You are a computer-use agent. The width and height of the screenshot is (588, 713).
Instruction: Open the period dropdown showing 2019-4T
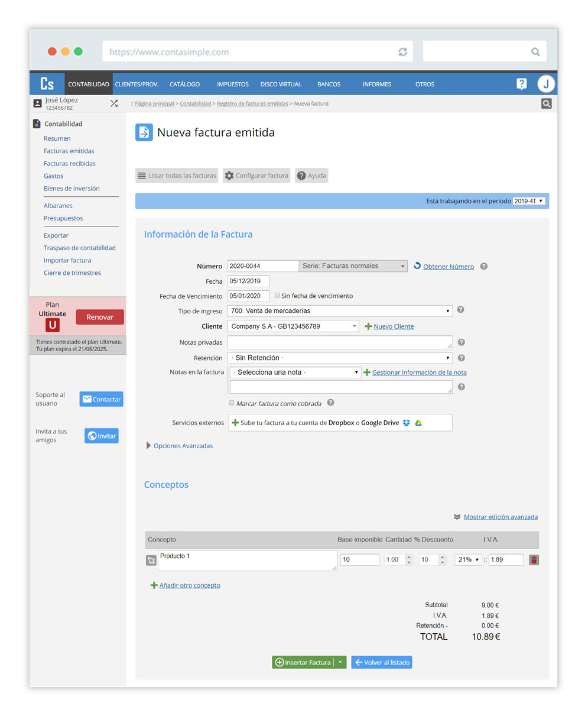[528, 201]
